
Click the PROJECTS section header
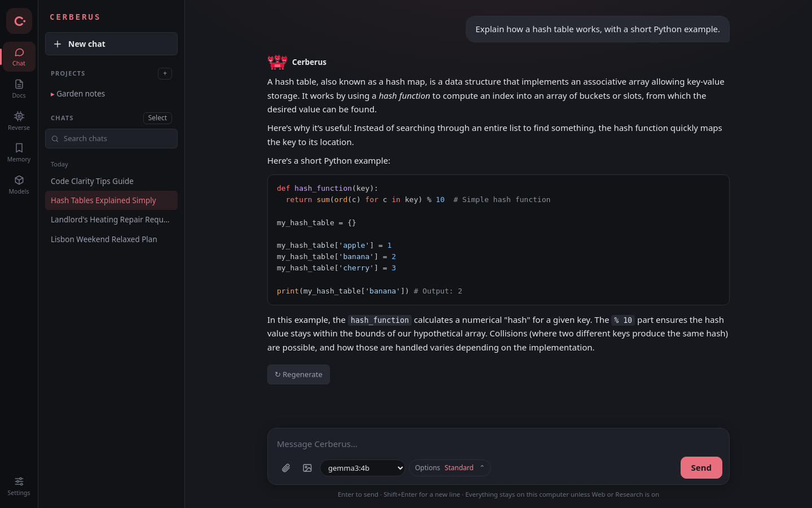68,73
